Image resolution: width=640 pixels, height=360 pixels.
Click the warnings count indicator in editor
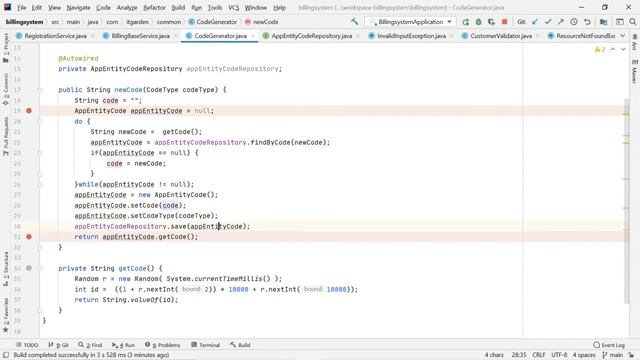pyautogui.click(x=600, y=49)
